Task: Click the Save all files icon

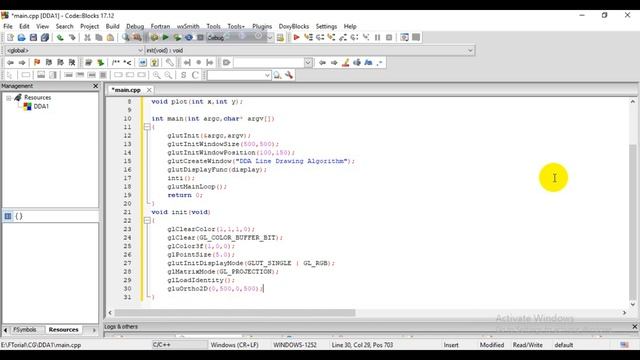Action: pyautogui.click(x=44, y=38)
